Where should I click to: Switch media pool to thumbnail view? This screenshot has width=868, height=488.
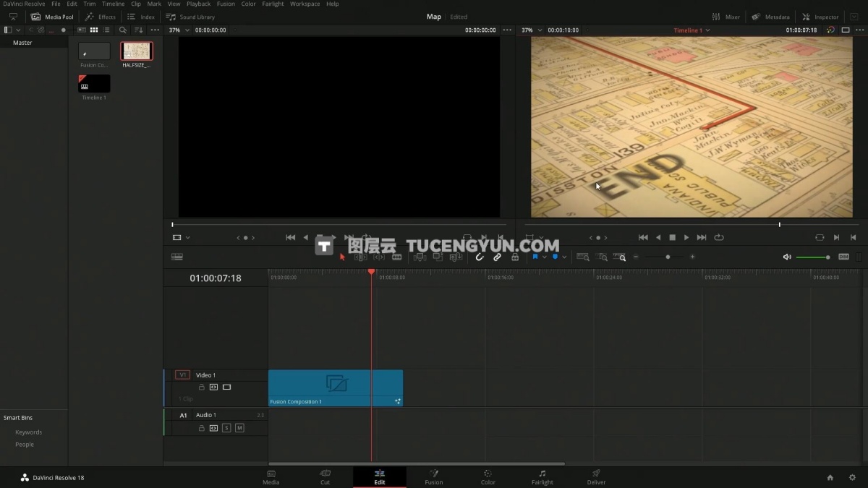pyautogui.click(x=94, y=30)
